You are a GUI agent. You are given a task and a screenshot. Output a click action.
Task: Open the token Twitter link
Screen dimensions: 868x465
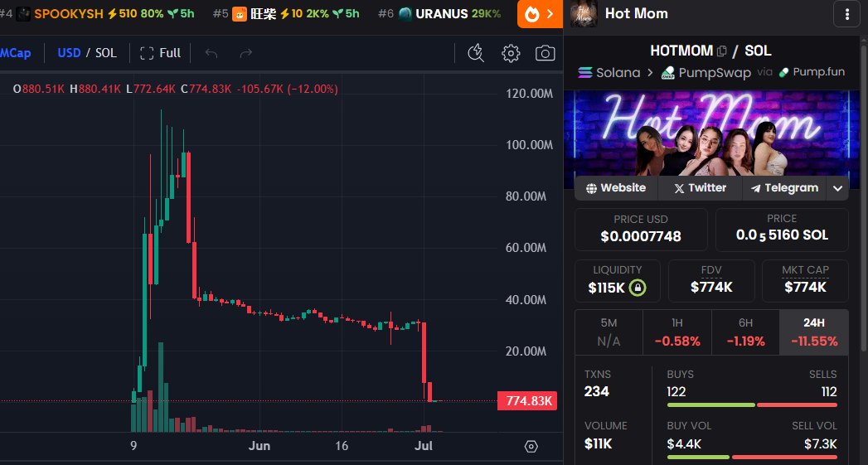pos(700,188)
